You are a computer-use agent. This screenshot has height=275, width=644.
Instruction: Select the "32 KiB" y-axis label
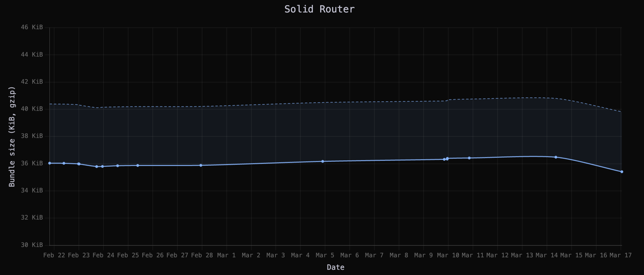tap(32, 218)
